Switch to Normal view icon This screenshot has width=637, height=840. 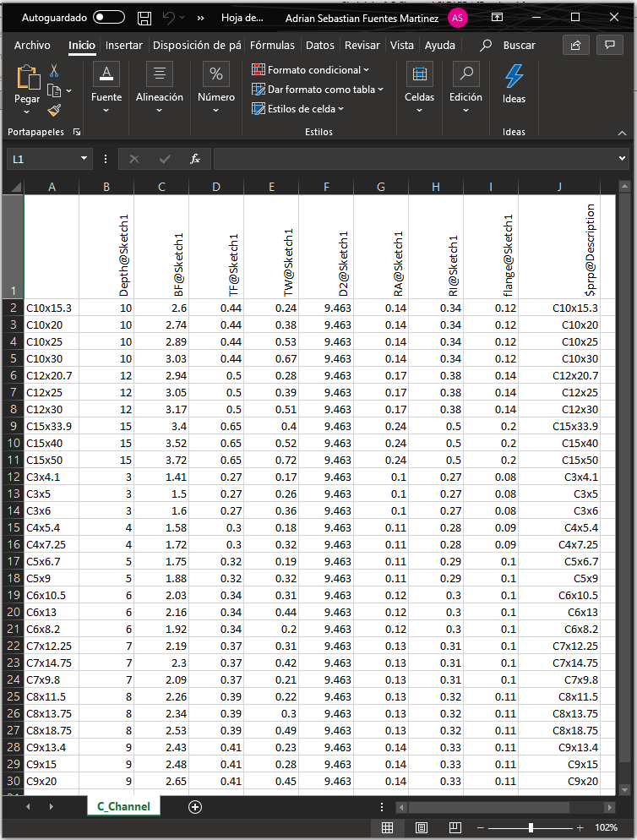coord(387,827)
